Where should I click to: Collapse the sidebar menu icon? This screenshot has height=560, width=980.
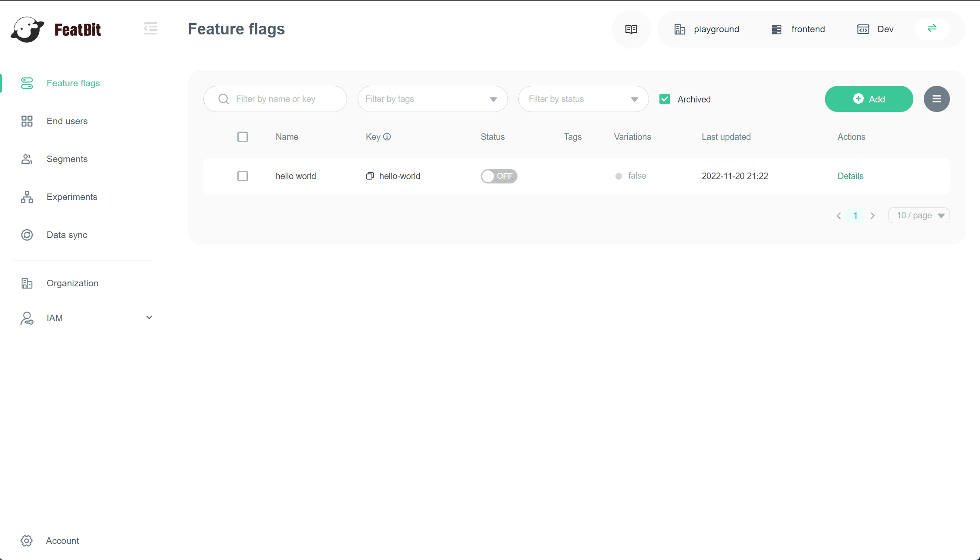click(150, 29)
